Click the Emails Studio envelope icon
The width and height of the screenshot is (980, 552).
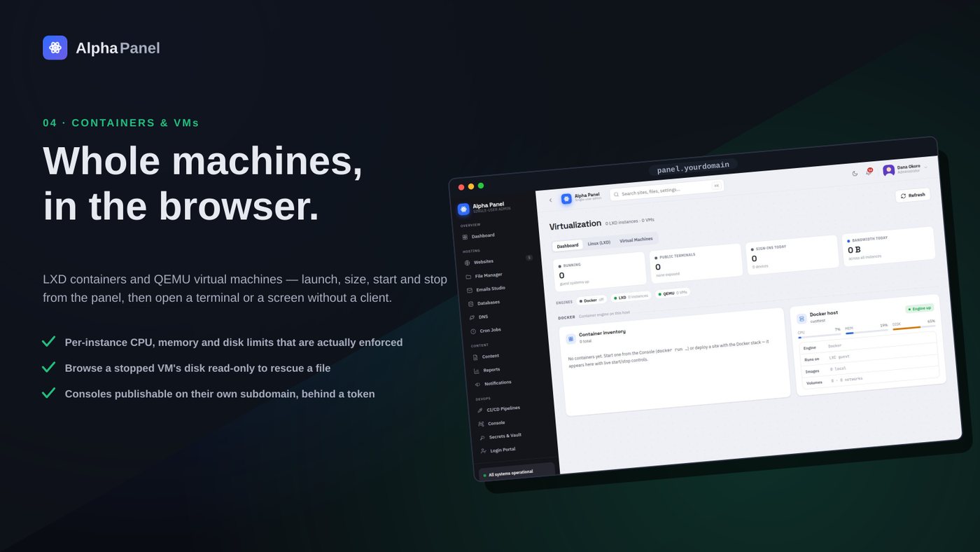tap(470, 290)
